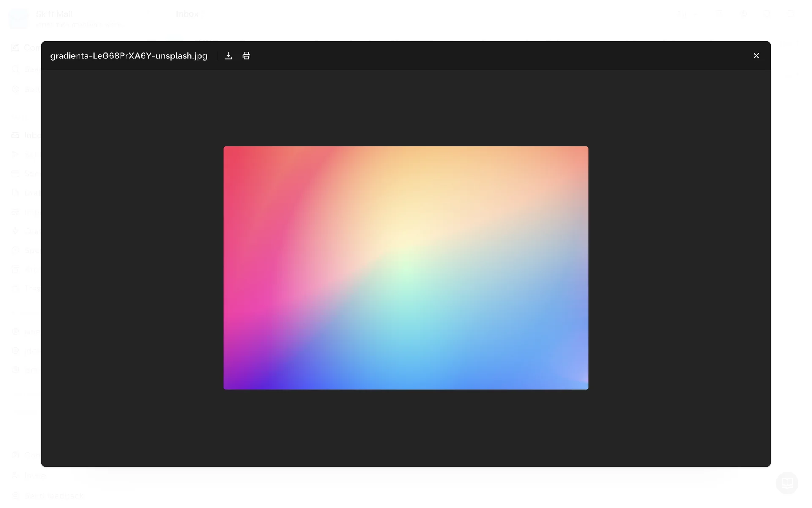Click the Skiff Mail logo icon
Image resolution: width=812 pixels, height=508 pixels.
(19, 19)
